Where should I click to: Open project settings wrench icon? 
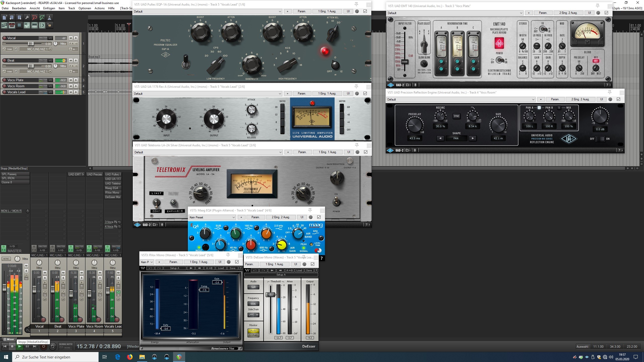27,18
